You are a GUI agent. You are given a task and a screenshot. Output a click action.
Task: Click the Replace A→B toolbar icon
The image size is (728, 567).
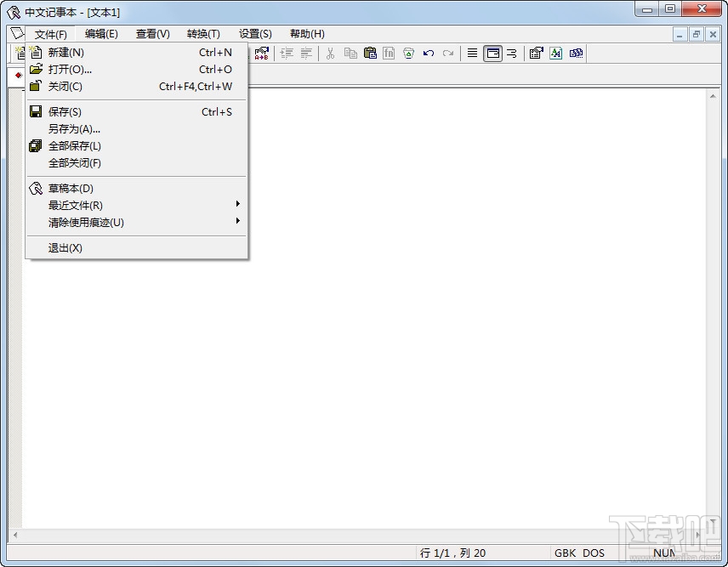(x=261, y=54)
